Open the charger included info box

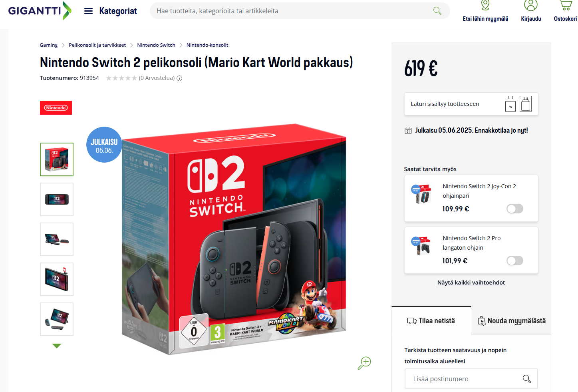tap(471, 104)
